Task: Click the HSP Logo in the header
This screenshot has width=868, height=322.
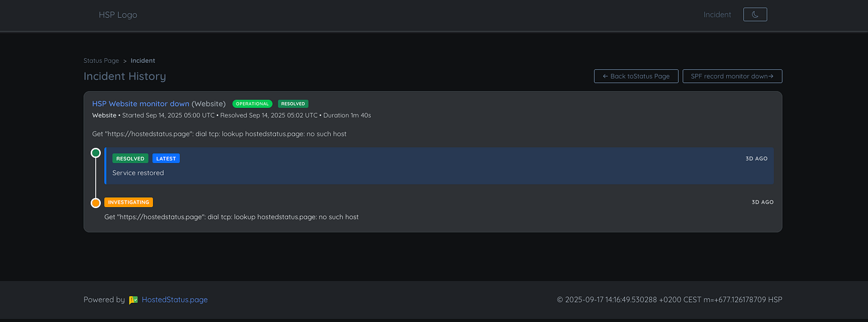Action: coord(118,14)
